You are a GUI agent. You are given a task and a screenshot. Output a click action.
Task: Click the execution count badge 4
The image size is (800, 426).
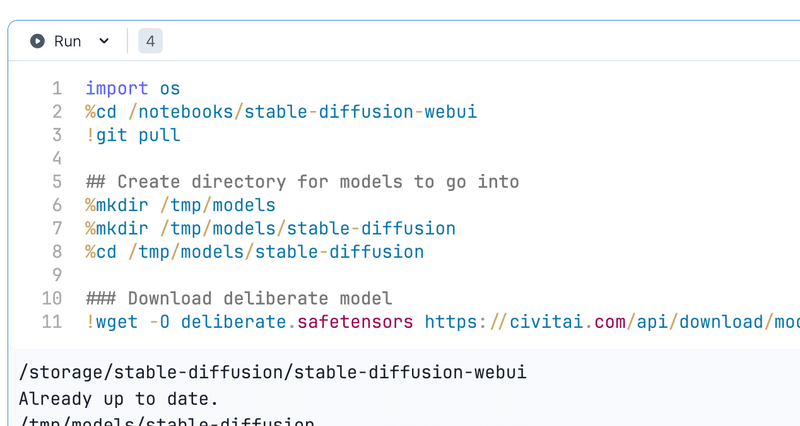[x=150, y=41]
